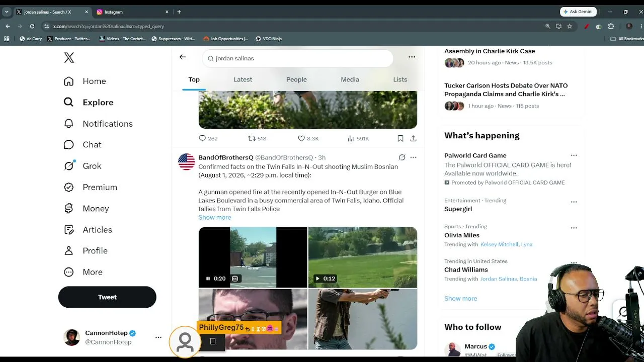The width and height of the screenshot is (644, 362).
Task: Click the Lynx trending link
Action: (x=527, y=244)
